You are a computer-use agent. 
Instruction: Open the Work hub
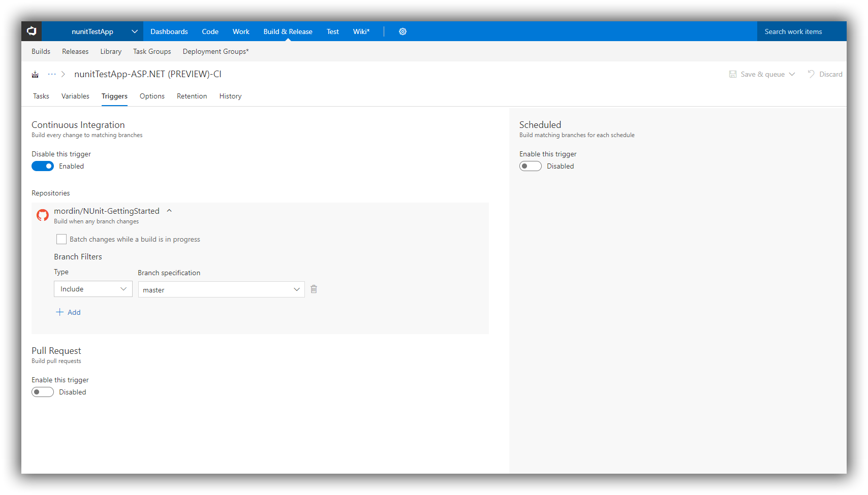pyautogui.click(x=241, y=31)
